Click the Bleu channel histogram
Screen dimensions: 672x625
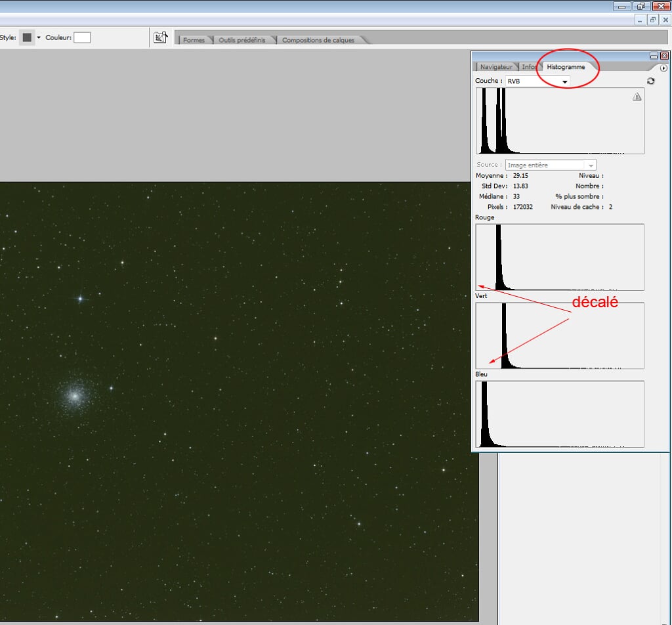[560, 414]
